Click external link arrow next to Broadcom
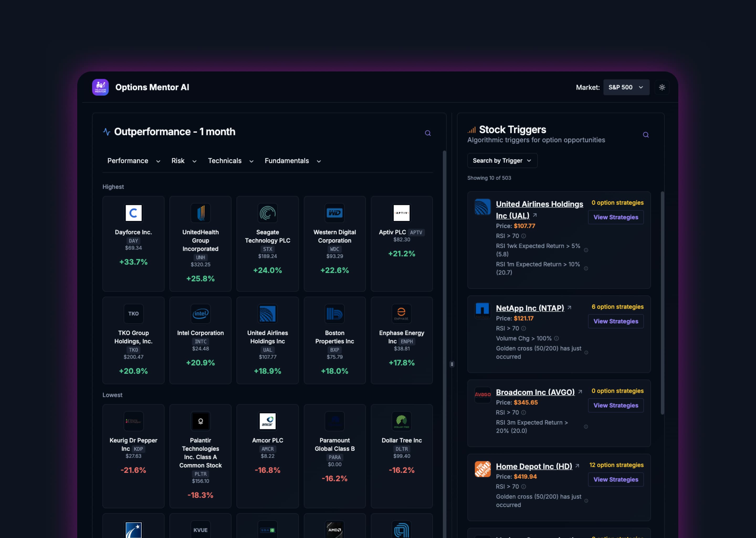The height and width of the screenshot is (538, 756). 580,392
